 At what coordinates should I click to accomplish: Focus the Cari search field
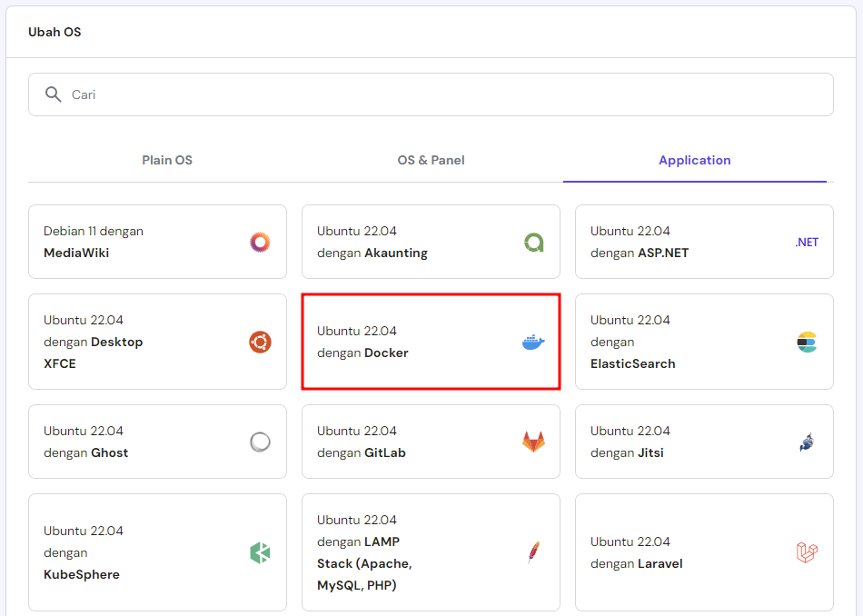tap(431, 94)
